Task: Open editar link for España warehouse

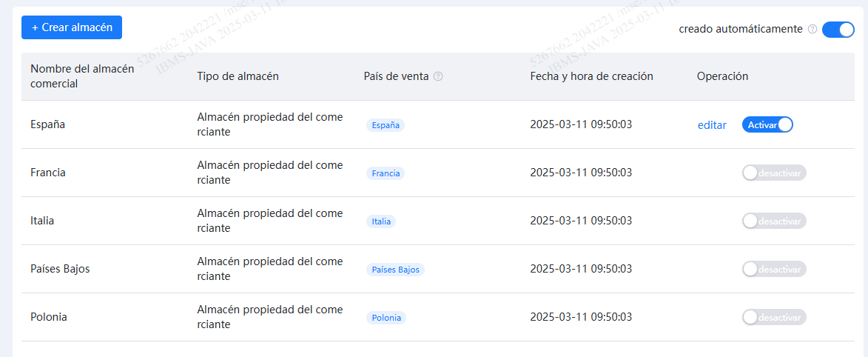Action: 712,125
